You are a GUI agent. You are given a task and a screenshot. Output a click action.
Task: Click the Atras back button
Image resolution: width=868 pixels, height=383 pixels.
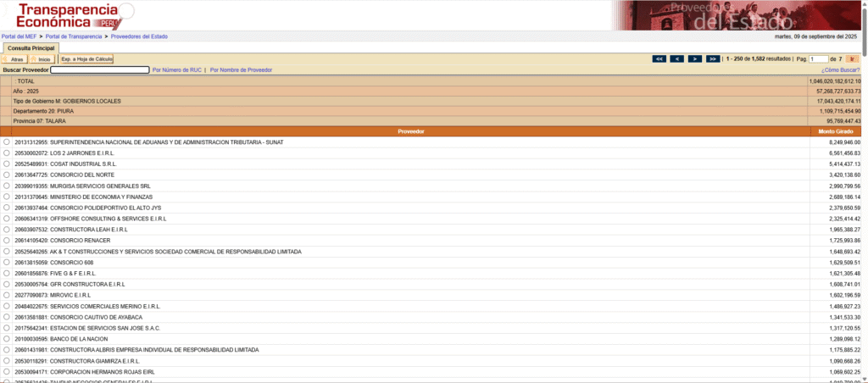click(14, 58)
